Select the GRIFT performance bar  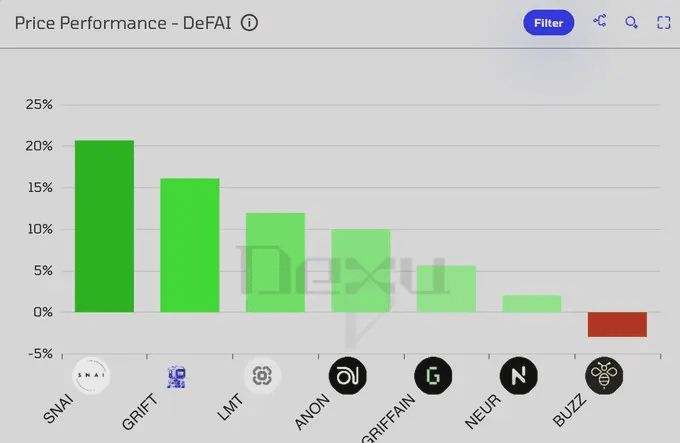pos(190,245)
